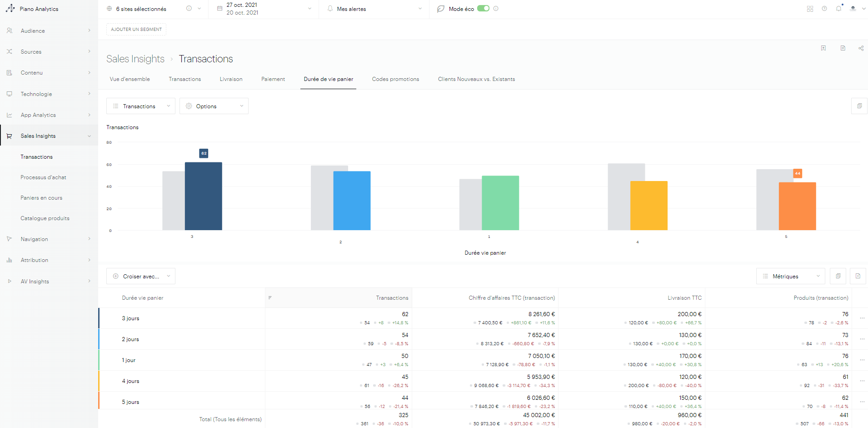Click the dark blue bar for 3 jours

(203, 196)
